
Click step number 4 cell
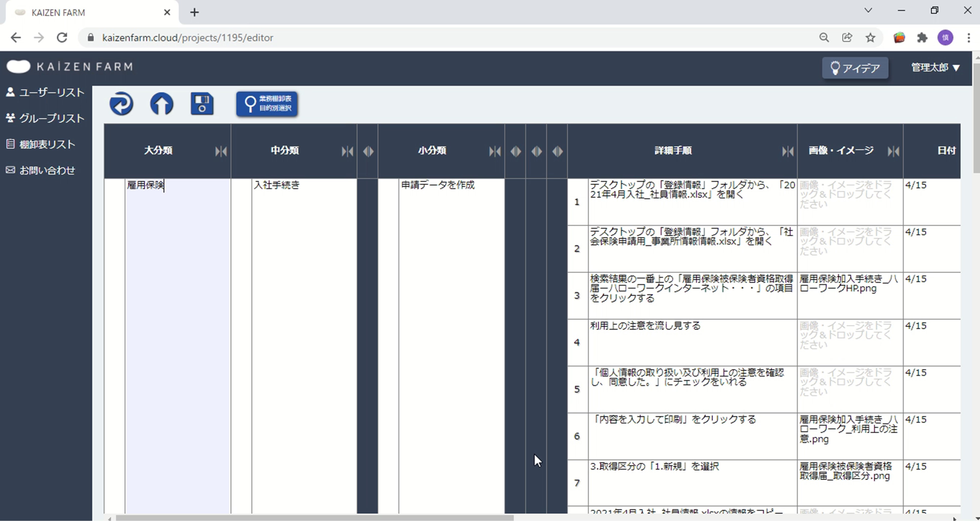pos(577,342)
